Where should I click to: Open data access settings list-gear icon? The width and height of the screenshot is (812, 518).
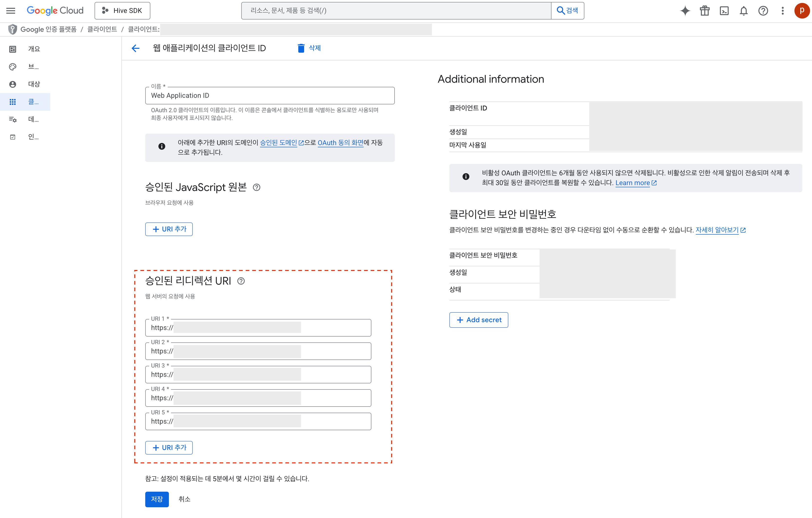pos(12,119)
